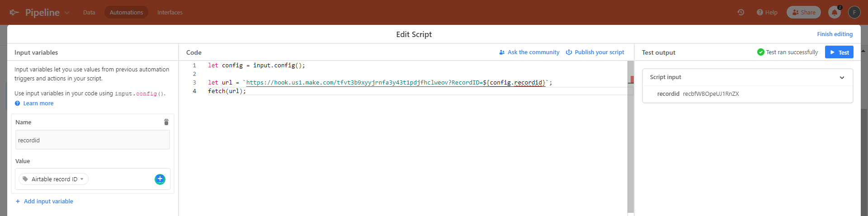Switch to the Automations tab
Image resolution: width=868 pixels, height=216 pixels.
click(126, 12)
